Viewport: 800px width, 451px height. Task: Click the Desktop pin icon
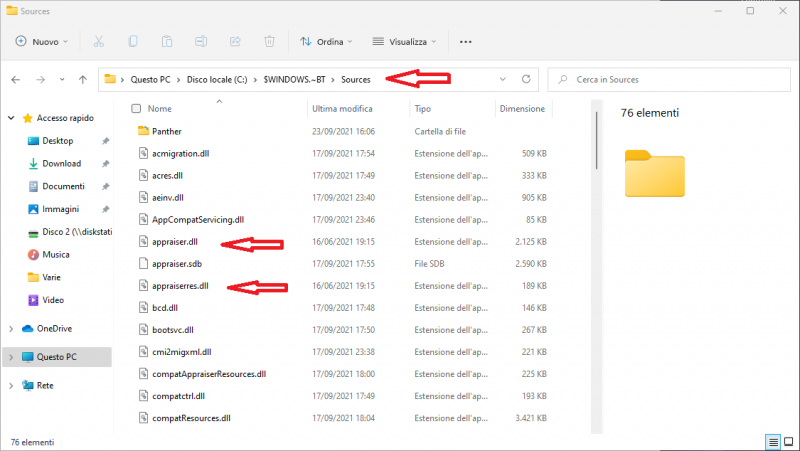tap(106, 141)
